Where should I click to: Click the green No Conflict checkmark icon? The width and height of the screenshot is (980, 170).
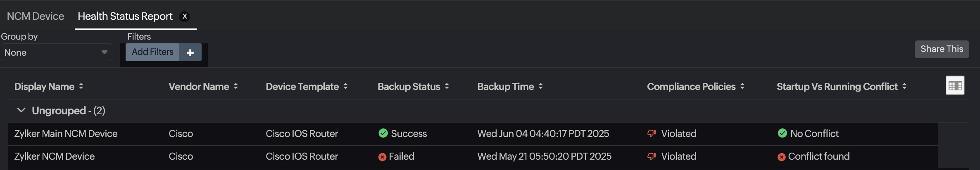click(x=782, y=133)
